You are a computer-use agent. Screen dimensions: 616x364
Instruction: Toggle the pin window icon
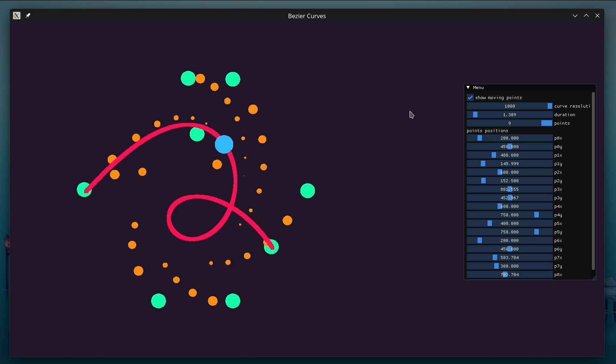(28, 16)
